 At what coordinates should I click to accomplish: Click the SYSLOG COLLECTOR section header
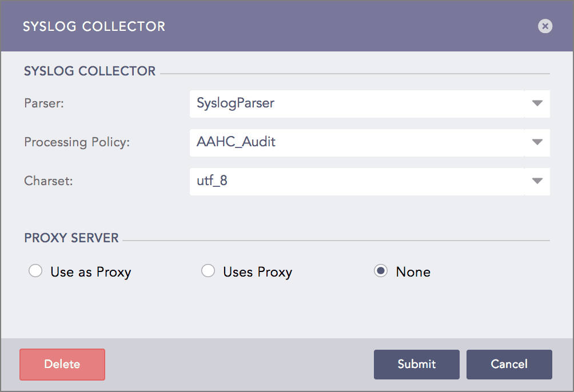click(89, 71)
